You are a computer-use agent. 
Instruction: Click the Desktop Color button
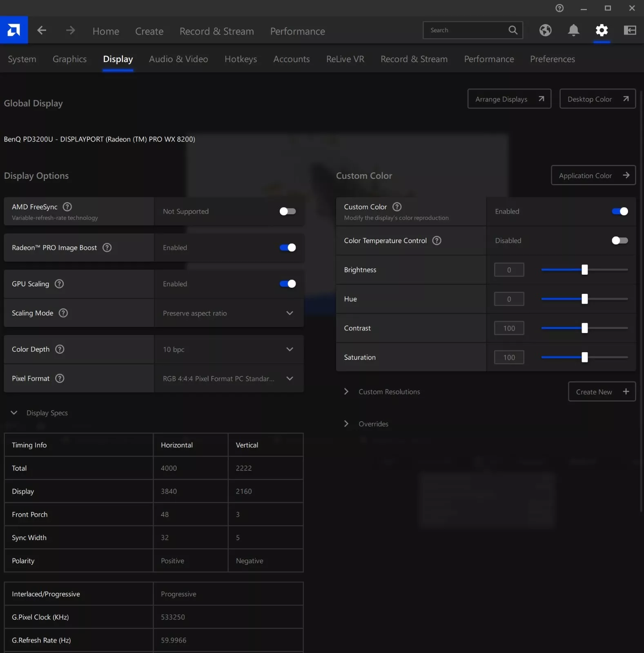point(597,99)
